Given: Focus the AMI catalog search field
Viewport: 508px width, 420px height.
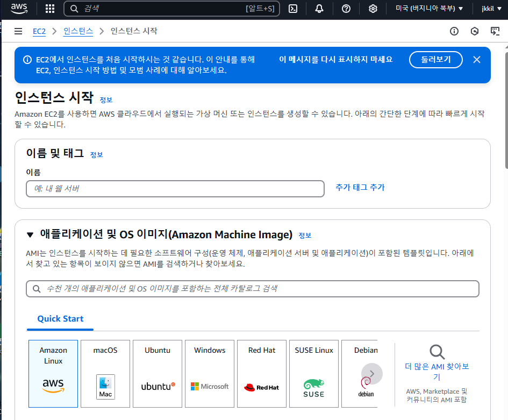Looking at the screenshot, I should pyautogui.click(x=253, y=289).
